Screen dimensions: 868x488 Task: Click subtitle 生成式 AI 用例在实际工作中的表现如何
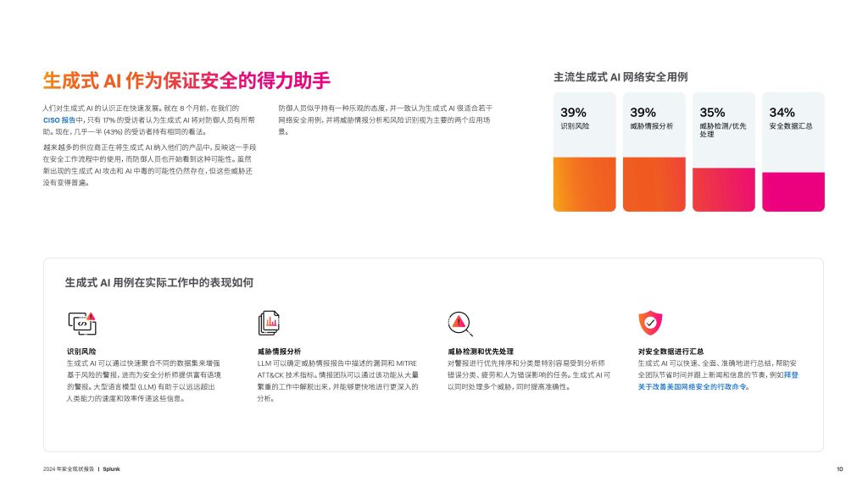point(159,283)
